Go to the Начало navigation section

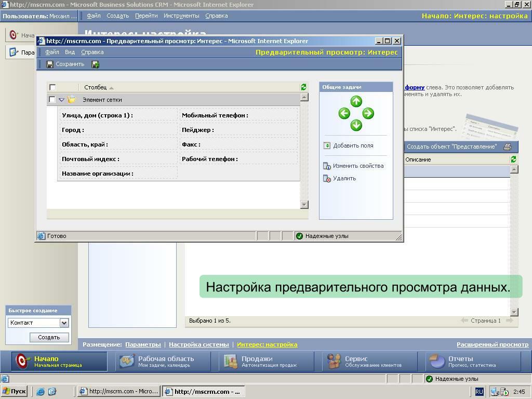[x=59, y=362]
